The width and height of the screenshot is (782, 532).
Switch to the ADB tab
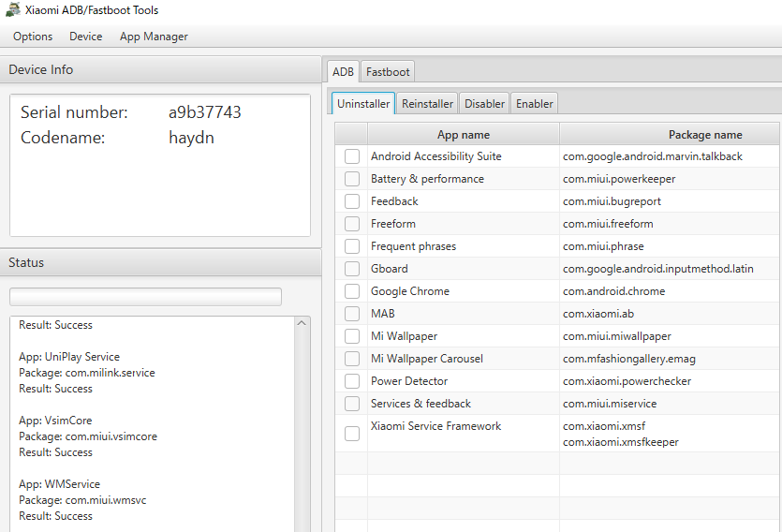pyautogui.click(x=343, y=72)
